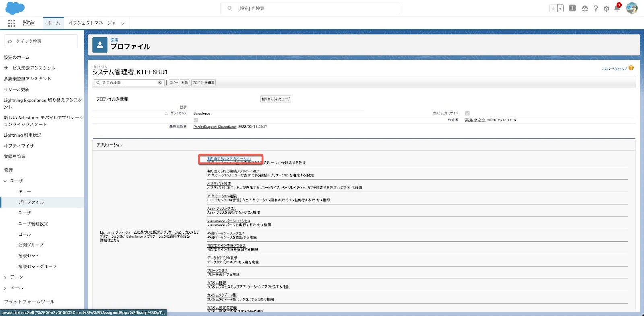The image size is (644, 316).
Task: Select ユーザ child item in the sidebar tree
Action: pyautogui.click(x=25, y=213)
